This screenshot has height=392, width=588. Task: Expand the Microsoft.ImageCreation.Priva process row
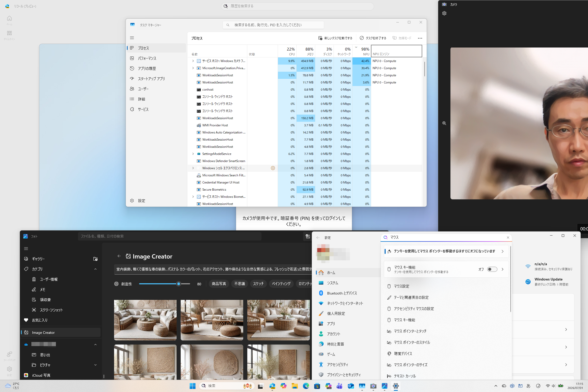[193, 68]
